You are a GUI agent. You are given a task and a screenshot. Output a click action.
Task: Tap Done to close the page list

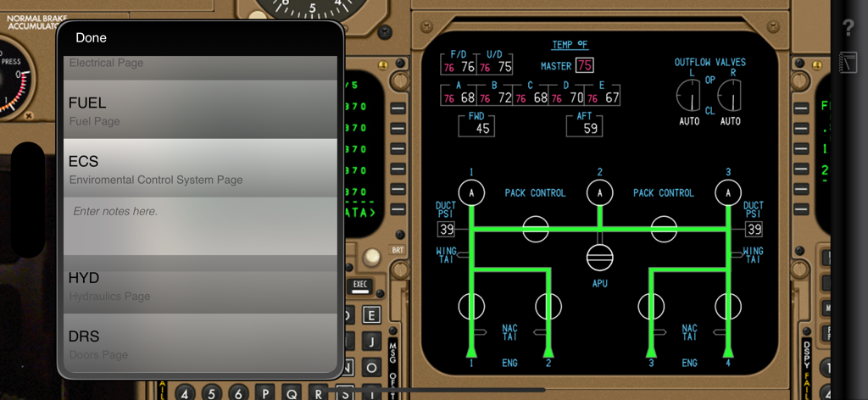click(x=91, y=37)
